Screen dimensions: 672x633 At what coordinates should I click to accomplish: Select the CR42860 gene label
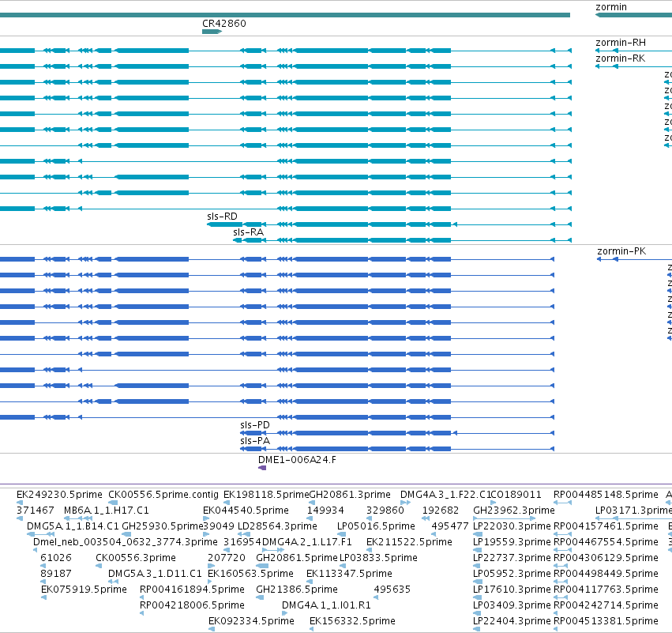coord(224,23)
